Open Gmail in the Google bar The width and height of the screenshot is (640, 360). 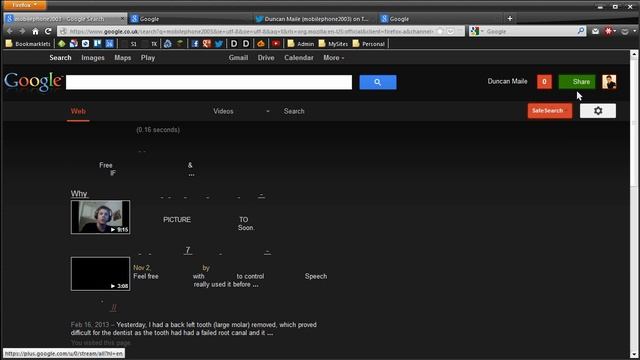click(238, 58)
